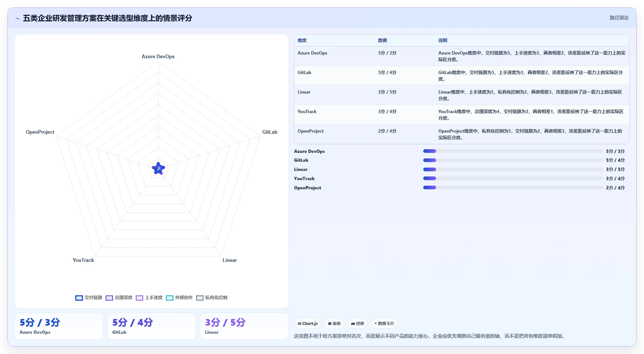Screen dimensions: 644x354
Task: Click the YouTrack description text in table
Action: (x=531, y=115)
